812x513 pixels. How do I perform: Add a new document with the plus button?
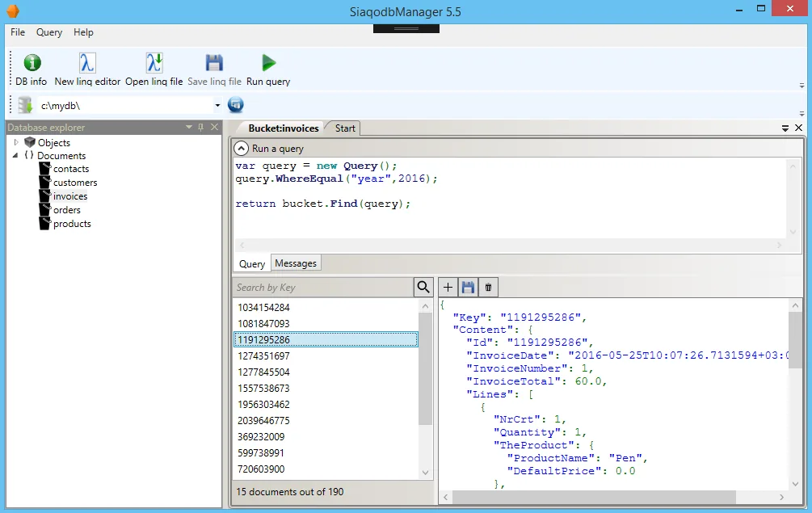(x=448, y=288)
